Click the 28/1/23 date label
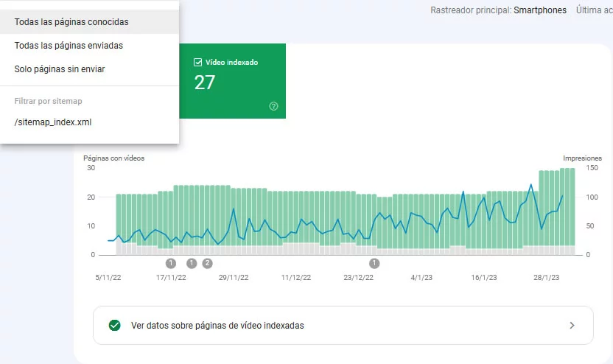Image resolution: width=613 pixels, height=364 pixels. (x=546, y=277)
